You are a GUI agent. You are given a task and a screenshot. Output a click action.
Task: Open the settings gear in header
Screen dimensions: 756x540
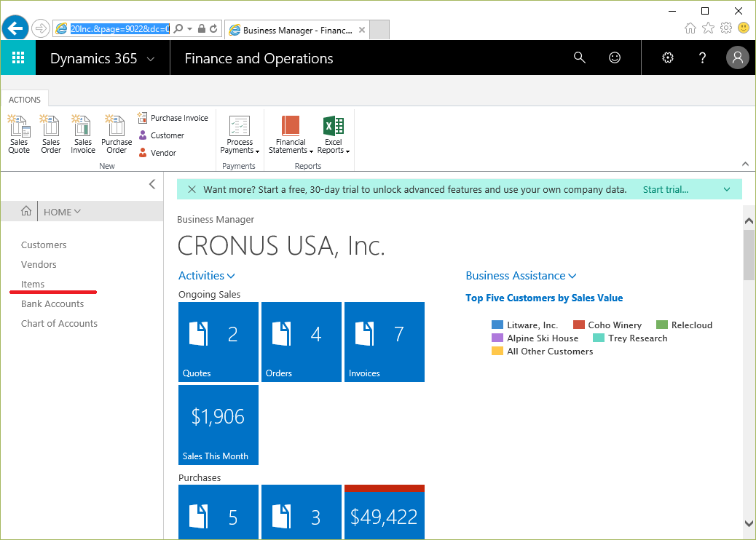(667, 58)
